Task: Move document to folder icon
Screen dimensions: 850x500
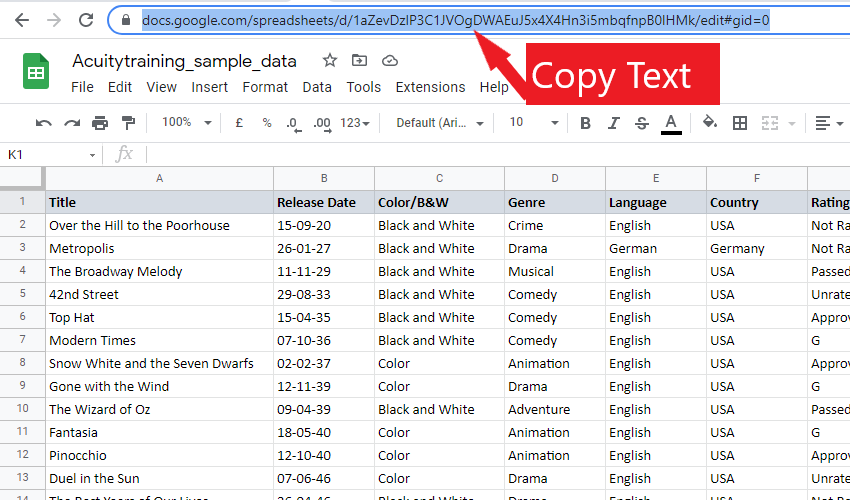Action: (359, 60)
